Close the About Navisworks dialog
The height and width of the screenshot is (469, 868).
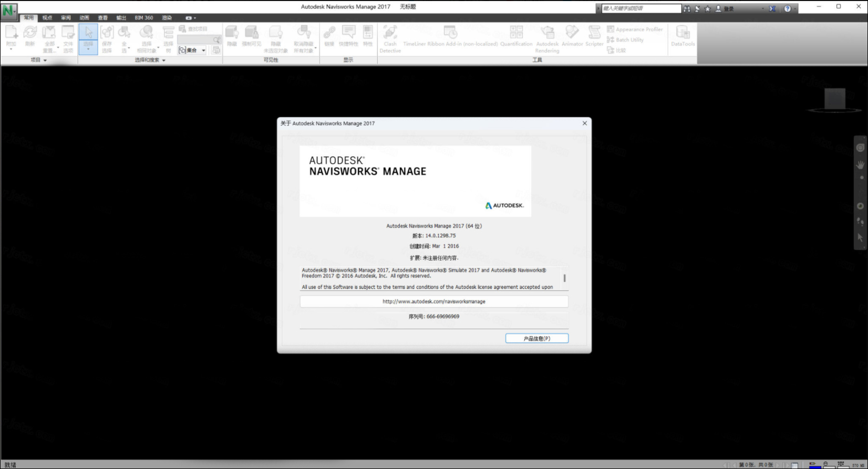(584, 123)
